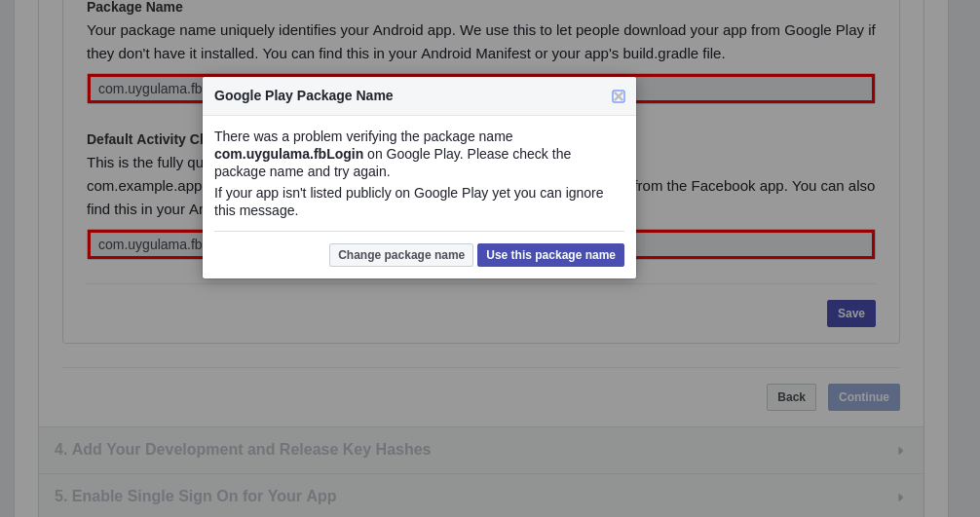Click the "isn't listed publicly" notice text
Screen dimensions: 980x517
(x=408, y=202)
